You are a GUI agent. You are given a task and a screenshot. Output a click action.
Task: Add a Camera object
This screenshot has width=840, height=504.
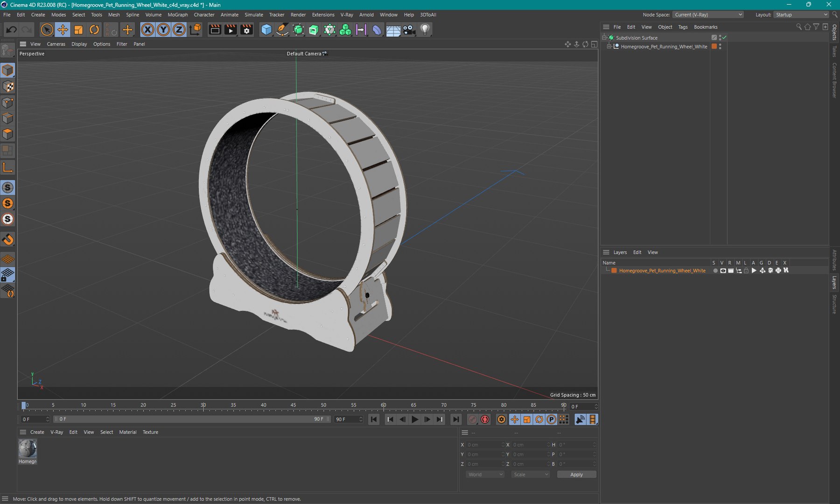tap(409, 30)
